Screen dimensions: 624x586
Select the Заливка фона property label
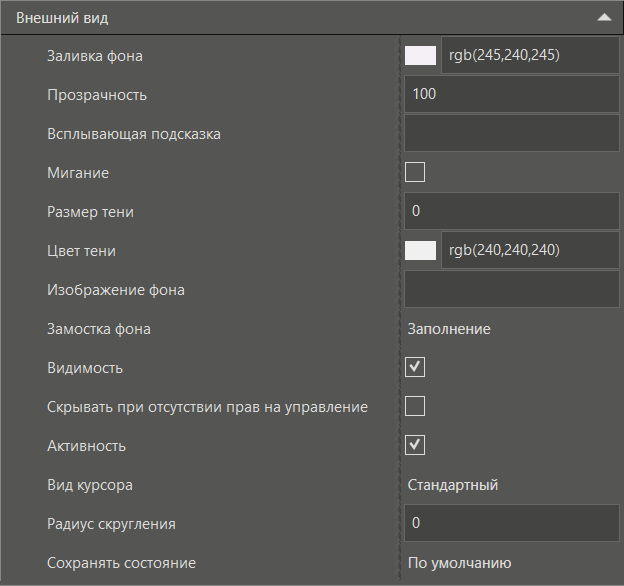tap(95, 56)
